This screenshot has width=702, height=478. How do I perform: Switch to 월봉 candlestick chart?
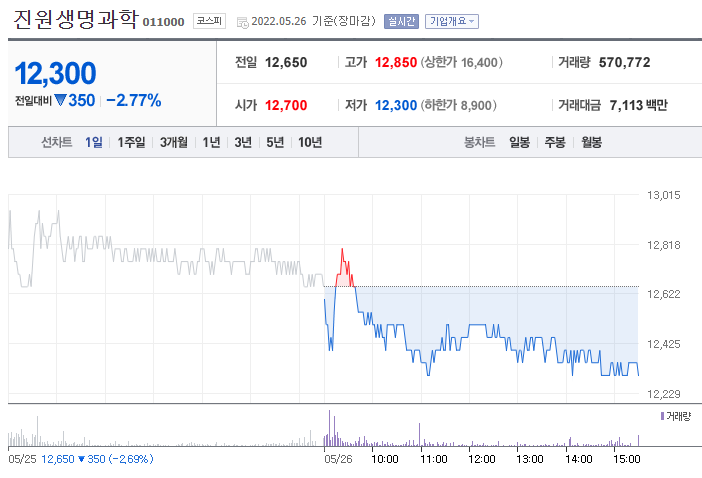click(x=591, y=142)
